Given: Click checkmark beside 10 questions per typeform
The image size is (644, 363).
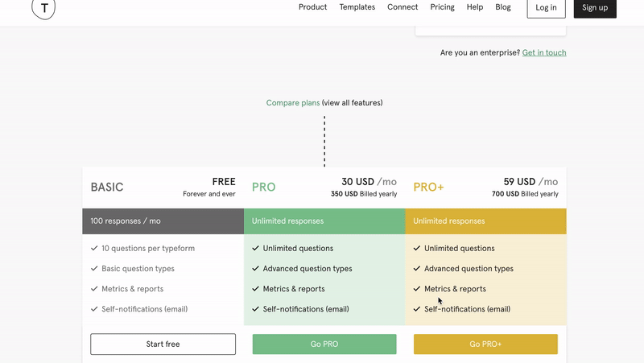Looking at the screenshot, I should [x=94, y=248].
